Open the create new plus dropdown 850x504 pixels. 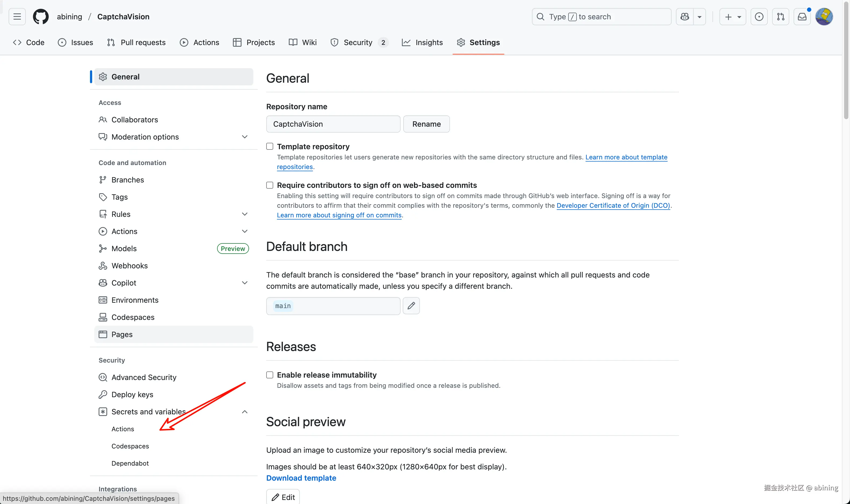[x=732, y=17]
